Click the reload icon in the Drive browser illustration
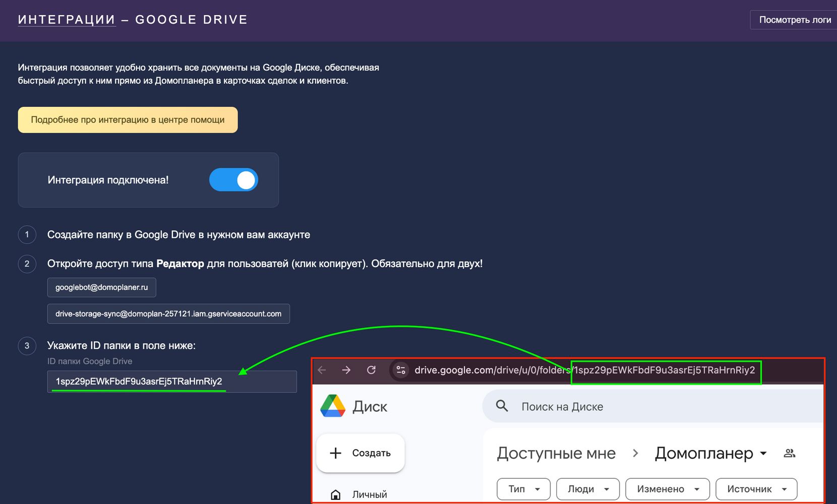 [x=372, y=370]
